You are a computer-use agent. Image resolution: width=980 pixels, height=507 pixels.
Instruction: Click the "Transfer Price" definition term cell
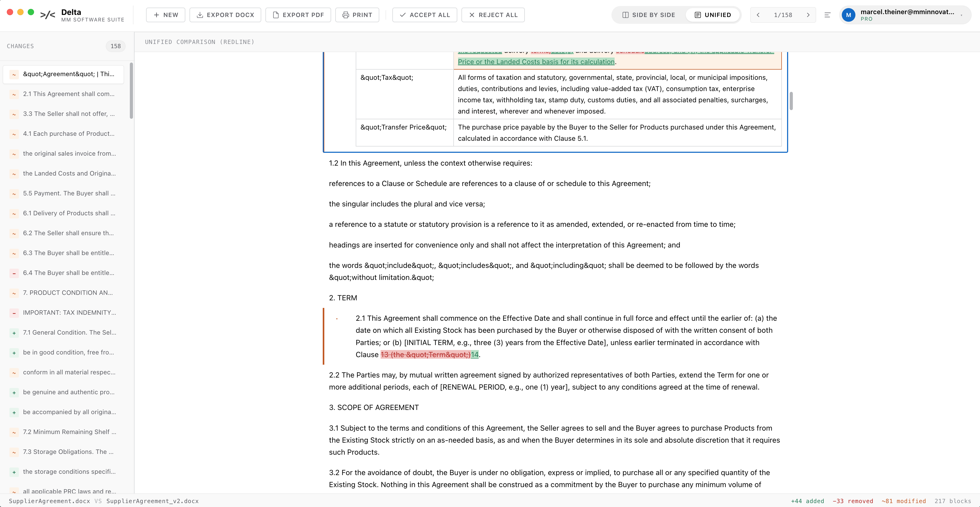[x=404, y=132]
